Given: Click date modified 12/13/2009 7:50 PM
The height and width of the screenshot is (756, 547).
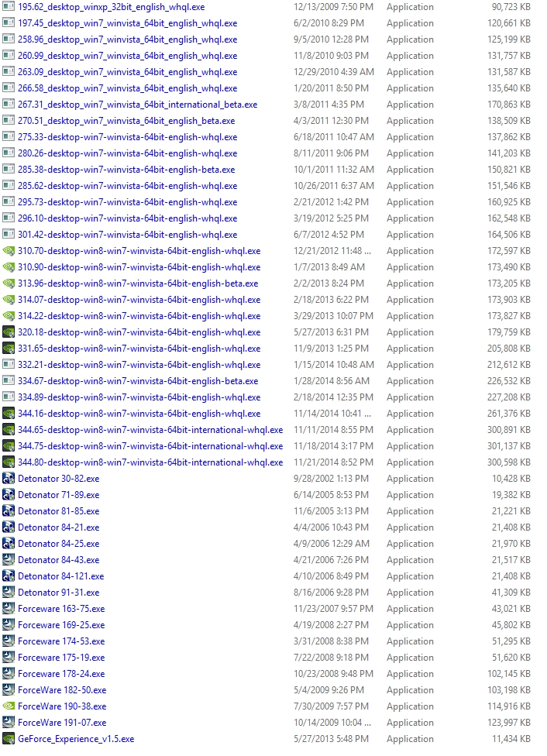Looking at the screenshot, I should coord(333,7).
